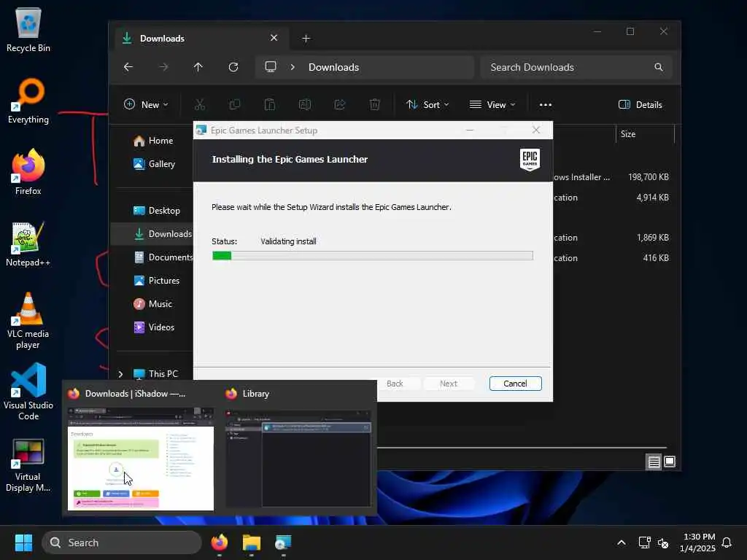The width and height of the screenshot is (747, 560).
Task: Click the Share icon in Explorer toolbar
Action: (340, 104)
